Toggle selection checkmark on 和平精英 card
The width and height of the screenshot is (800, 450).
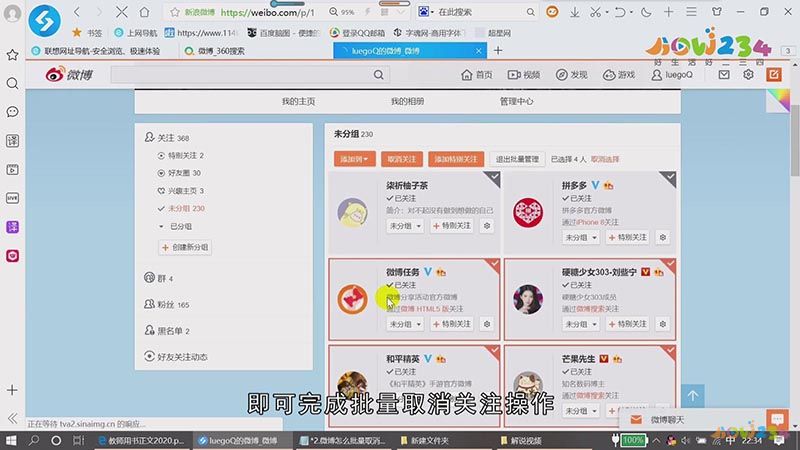(x=494, y=351)
